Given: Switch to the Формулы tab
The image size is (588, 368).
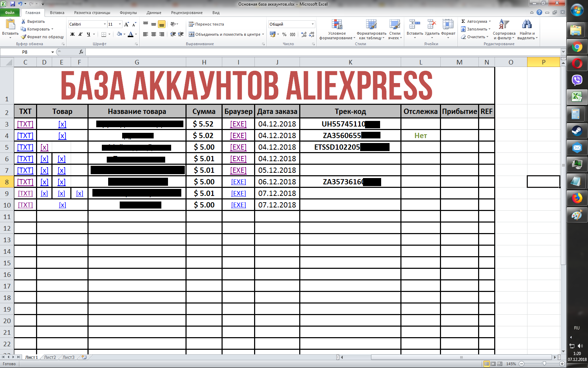Looking at the screenshot, I should (128, 13).
